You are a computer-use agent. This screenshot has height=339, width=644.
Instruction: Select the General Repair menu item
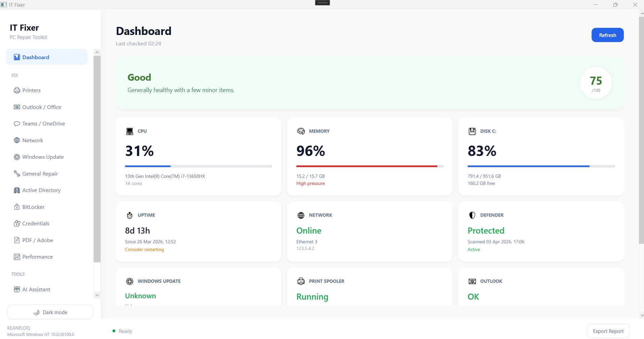point(47,174)
